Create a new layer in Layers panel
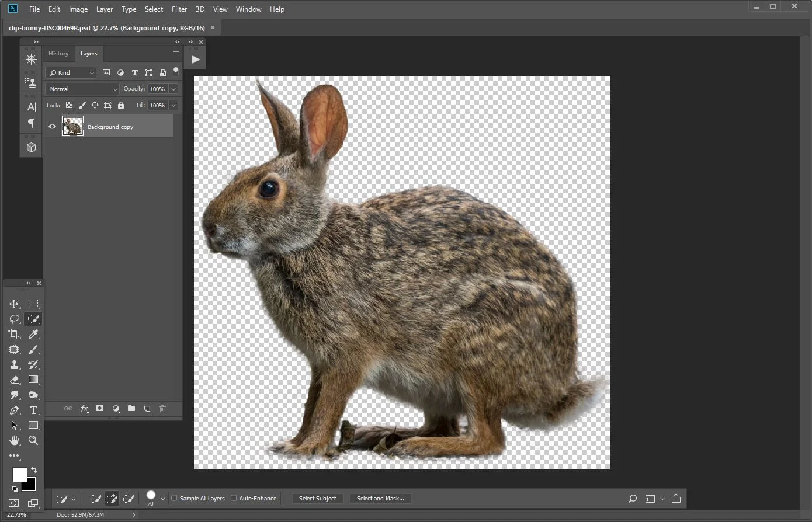812x522 pixels. pyautogui.click(x=147, y=409)
